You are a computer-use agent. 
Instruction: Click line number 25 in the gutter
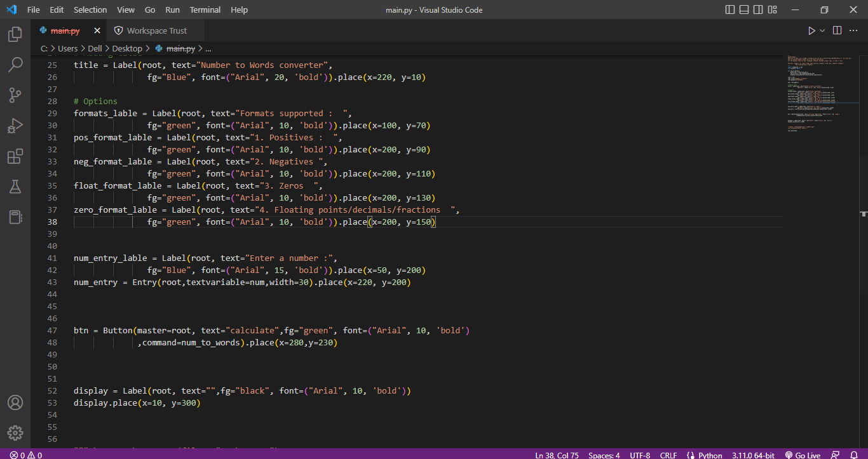pos(52,65)
